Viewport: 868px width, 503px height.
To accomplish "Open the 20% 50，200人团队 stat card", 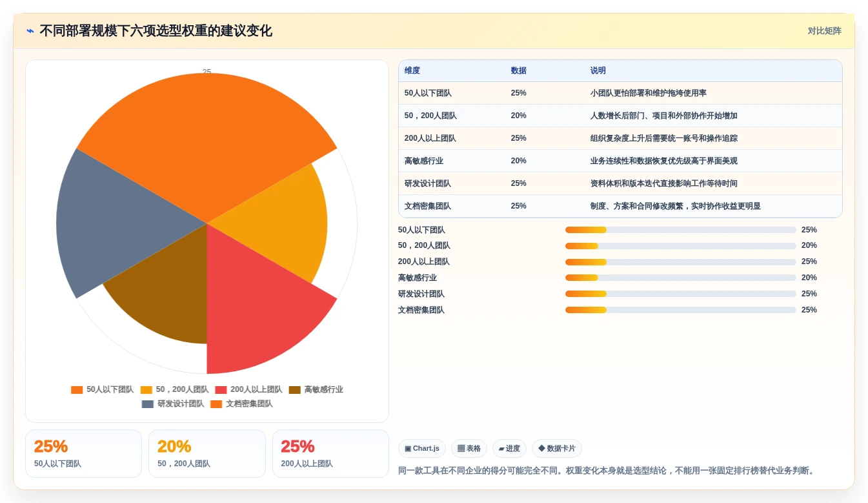I will pos(207,453).
